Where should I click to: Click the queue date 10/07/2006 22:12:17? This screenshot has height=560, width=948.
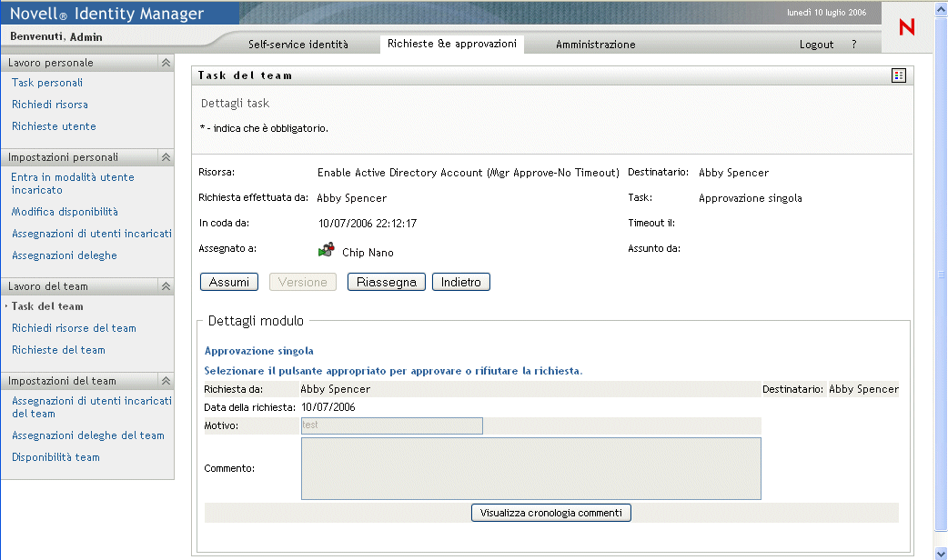point(368,224)
